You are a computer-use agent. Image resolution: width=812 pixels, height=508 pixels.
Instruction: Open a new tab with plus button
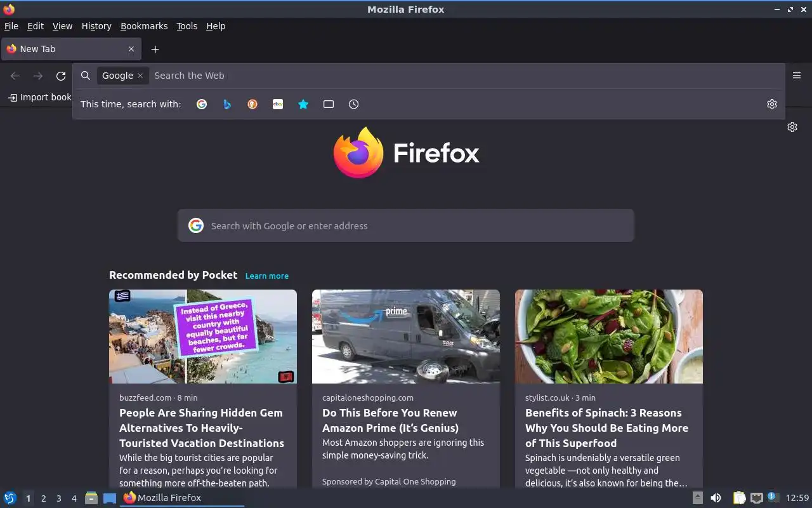(155, 50)
